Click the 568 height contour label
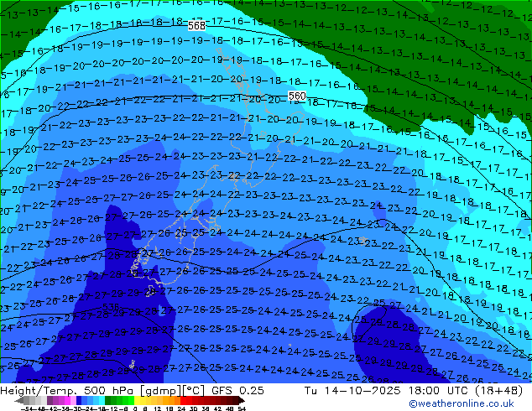The width and height of the screenshot is (532, 411). tap(197, 26)
